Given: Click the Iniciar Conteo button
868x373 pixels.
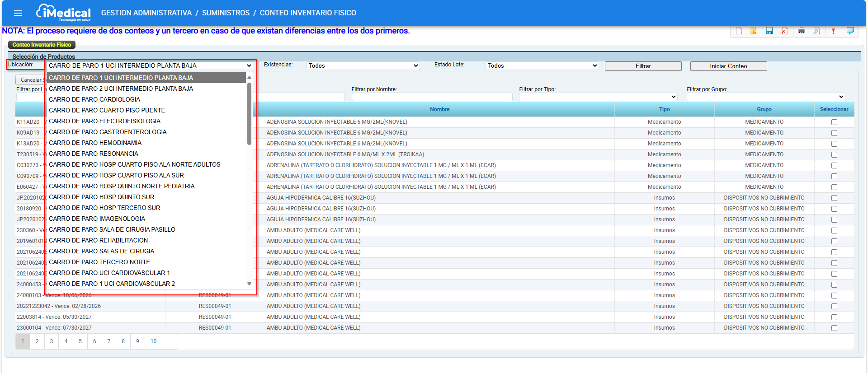Looking at the screenshot, I should tap(728, 66).
